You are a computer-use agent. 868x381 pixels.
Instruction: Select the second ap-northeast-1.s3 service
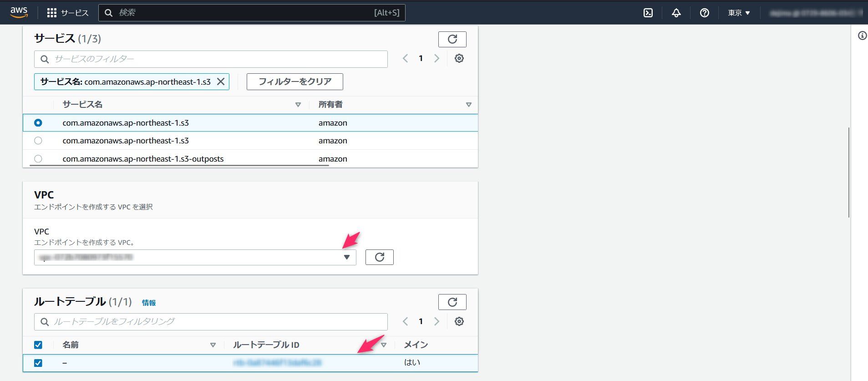click(x=38, y=141)
